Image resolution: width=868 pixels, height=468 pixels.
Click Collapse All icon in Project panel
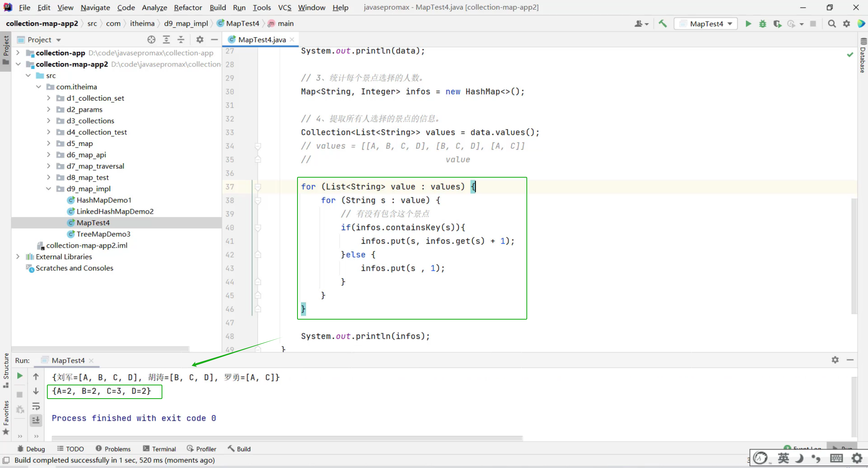(x=181, y=39)
